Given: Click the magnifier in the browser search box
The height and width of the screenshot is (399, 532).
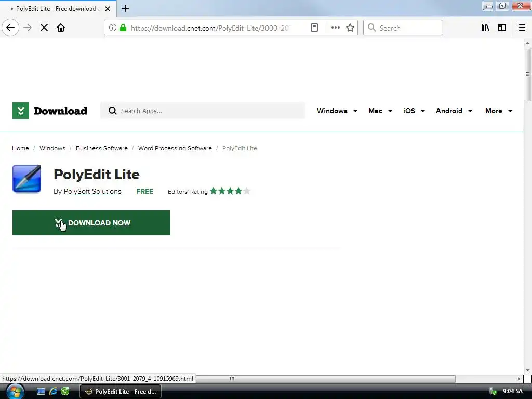Looking at the screenshot, I should [372, 28].
